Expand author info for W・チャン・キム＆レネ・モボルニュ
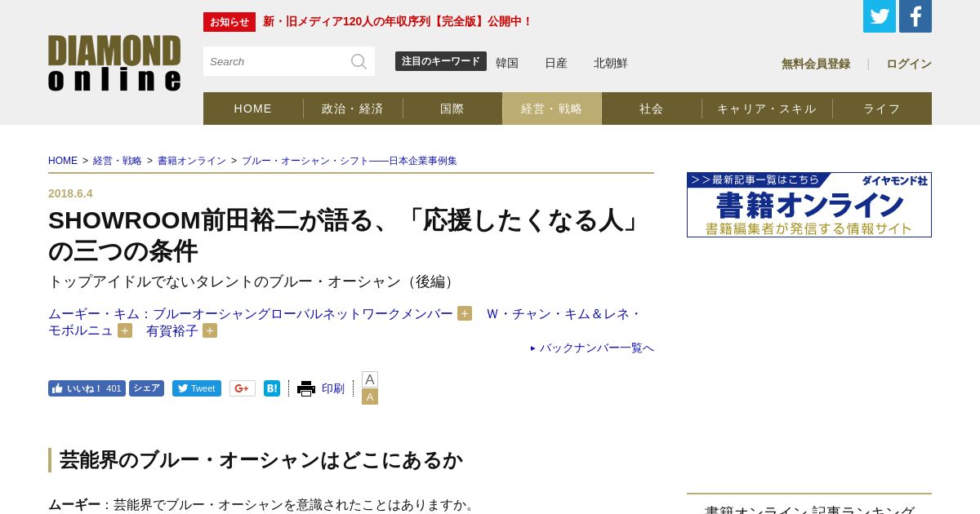Image resolution: width=980 pixels, height=514 pixels. pos(125,330)
